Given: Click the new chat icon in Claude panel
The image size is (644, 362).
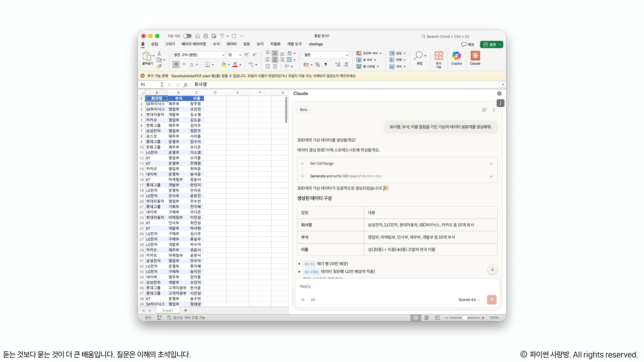Looking at the screenshot, I should (484, 110).
